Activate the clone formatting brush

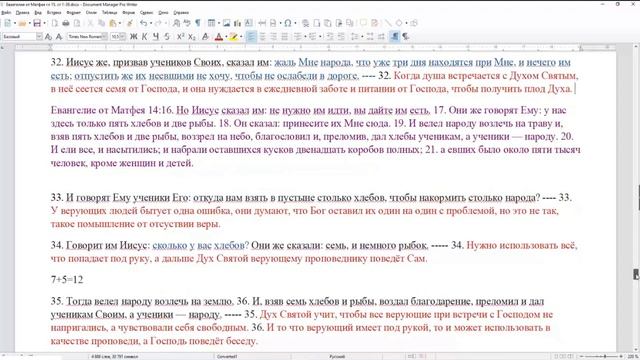click(x=129, y=23)
